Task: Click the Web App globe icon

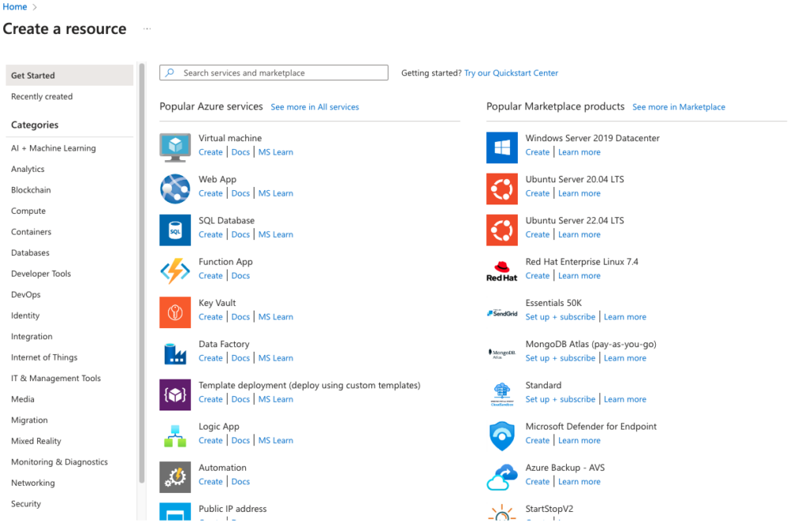Action: tap(175, 189)
